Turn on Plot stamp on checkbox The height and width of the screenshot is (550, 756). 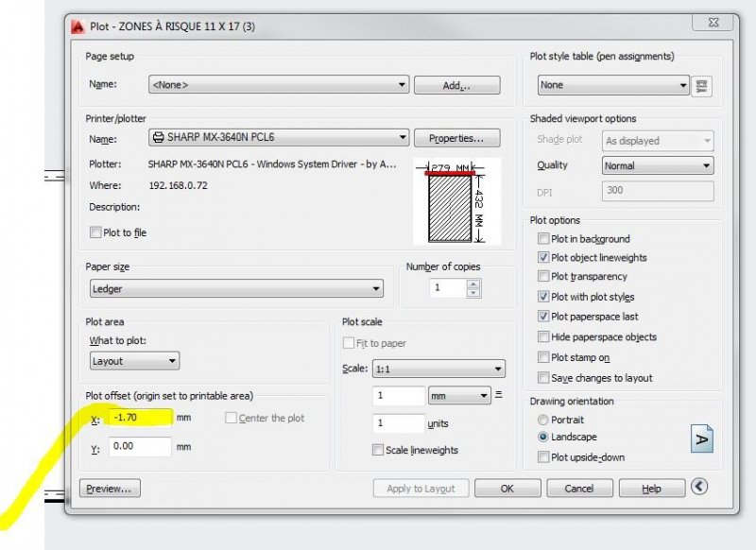tap(543, 357)
